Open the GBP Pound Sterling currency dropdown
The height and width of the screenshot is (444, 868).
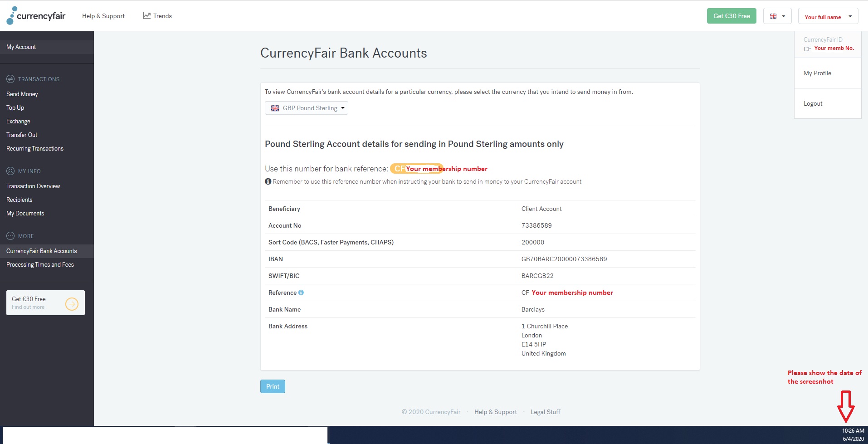click(x=307, y=108)
